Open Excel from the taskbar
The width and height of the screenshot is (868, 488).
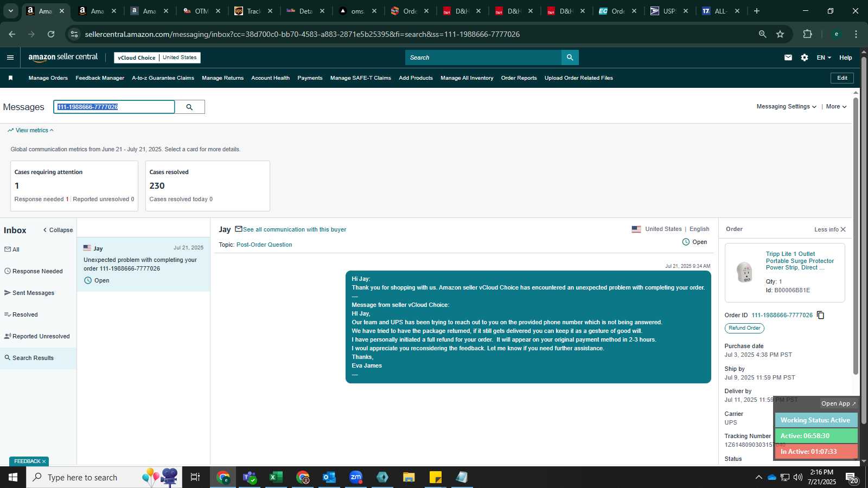click(x=276, y=477)
